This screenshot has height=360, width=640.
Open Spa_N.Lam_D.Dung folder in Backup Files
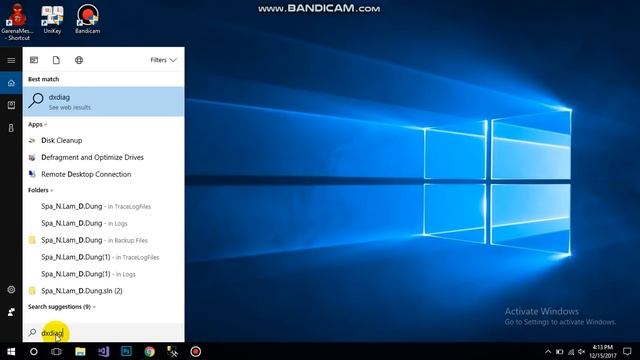coord(104,240)
